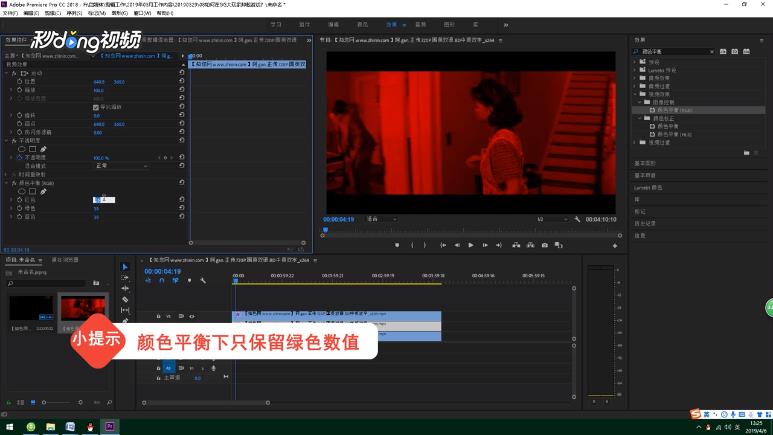Expand the Video Transitions folder

pos(635,143)
